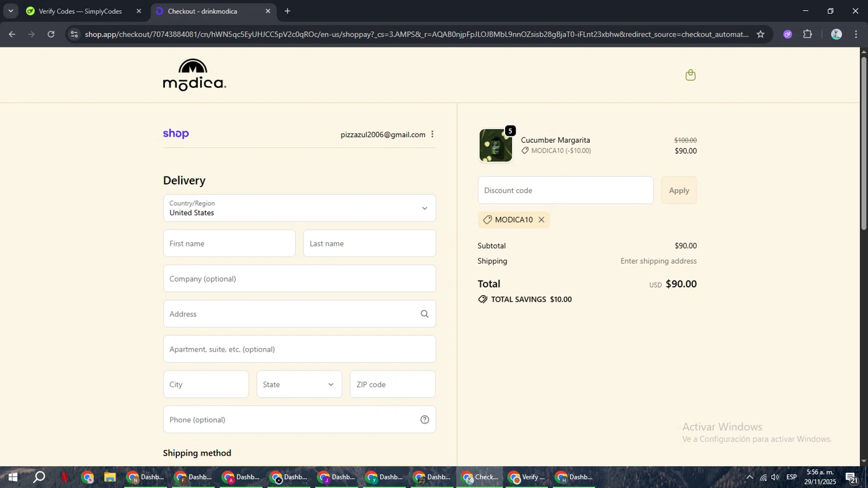This screenshot has height=488, width=868.
Task: Bookmark this page with star icon
Action: tap(760, 34)
